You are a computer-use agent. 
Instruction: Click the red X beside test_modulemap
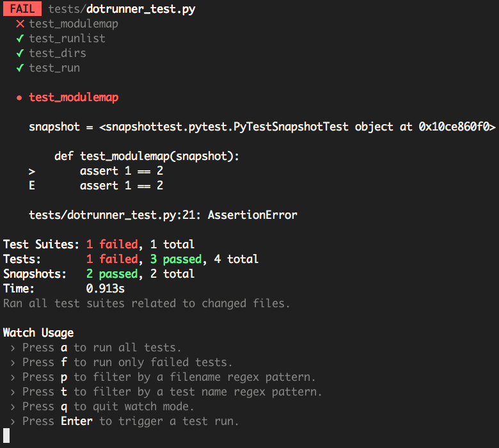20,24
